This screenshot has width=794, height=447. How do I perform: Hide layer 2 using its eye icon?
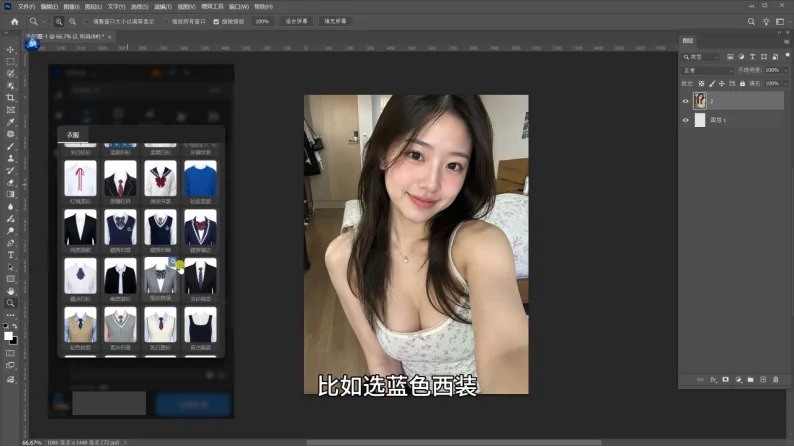(686, 101)
